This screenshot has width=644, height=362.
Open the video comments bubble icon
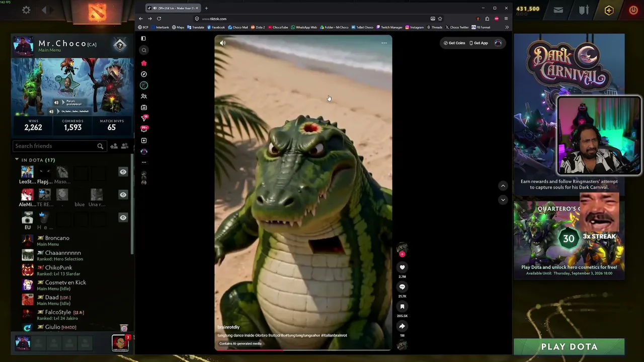[402, 287]
